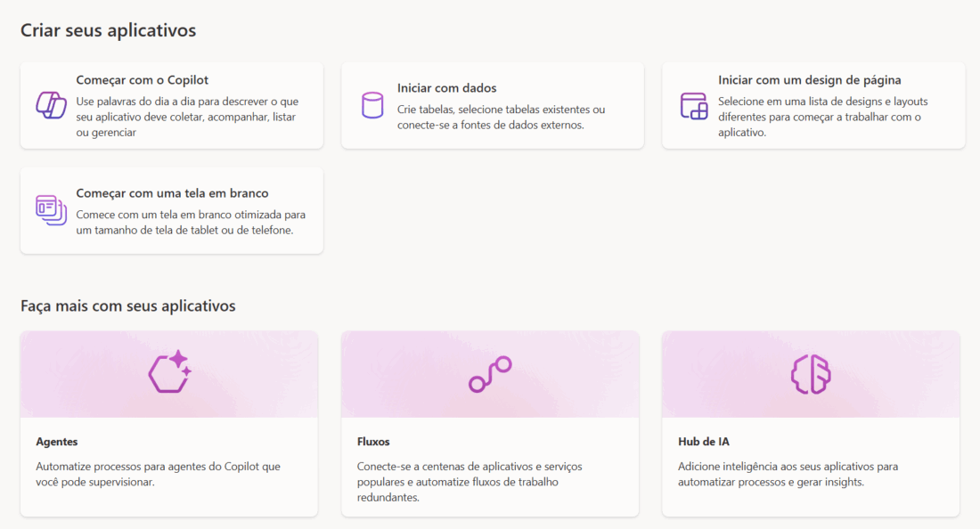
Task: Click the 'Criar seus aplicativos' heading
Action: coord(108,30)
